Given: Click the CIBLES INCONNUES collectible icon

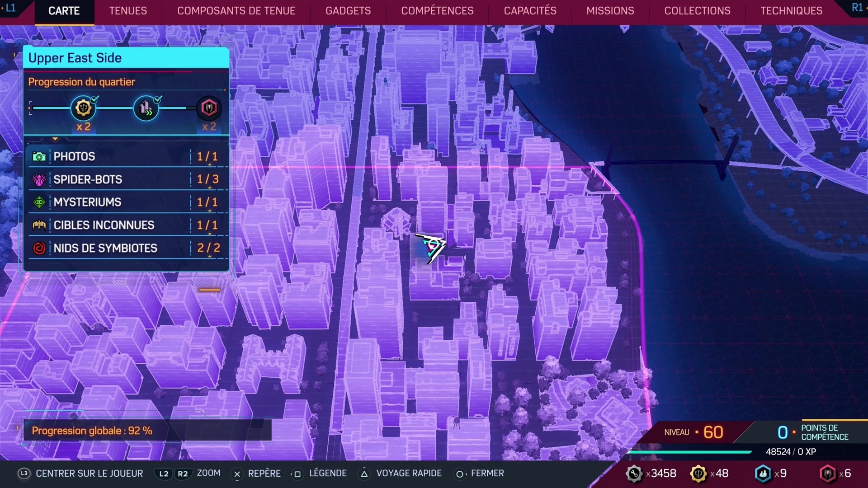Looking at the screenshot, I should (x=39, y=225).
